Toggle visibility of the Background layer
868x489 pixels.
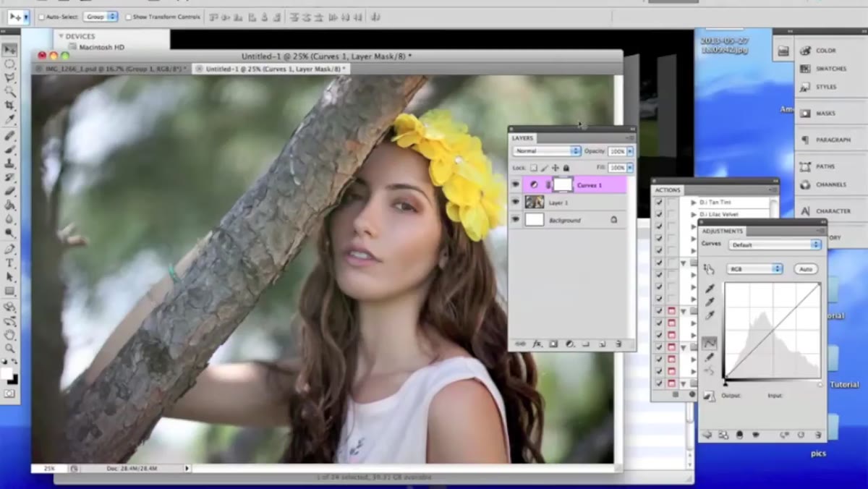tap(516, 220)
